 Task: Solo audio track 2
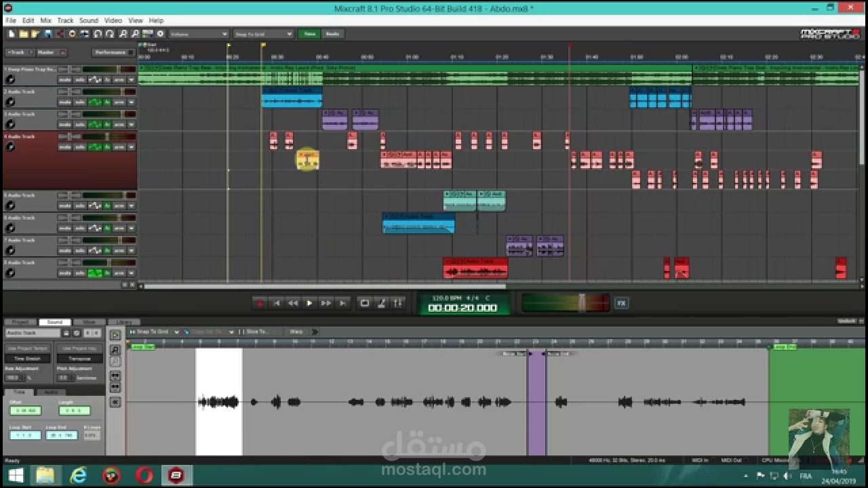pos(79,102)
